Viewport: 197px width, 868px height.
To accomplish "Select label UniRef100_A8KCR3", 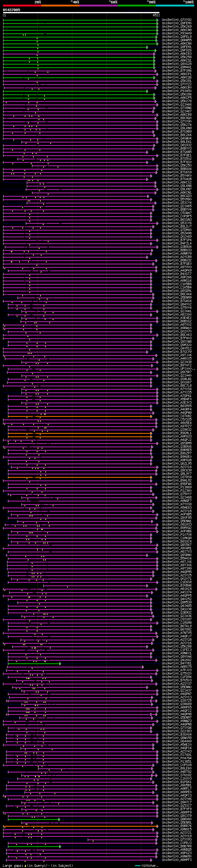I will point(177,54).
